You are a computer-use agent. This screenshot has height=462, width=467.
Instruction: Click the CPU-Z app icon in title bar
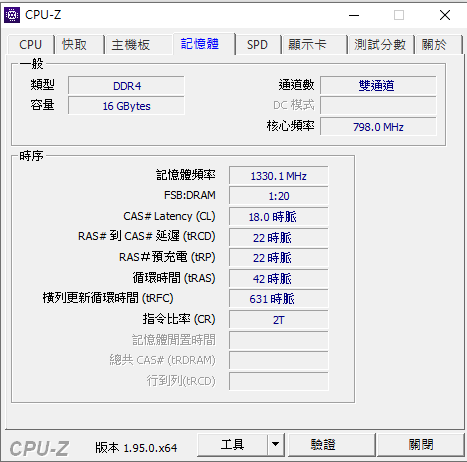click(x=12, y=15)
